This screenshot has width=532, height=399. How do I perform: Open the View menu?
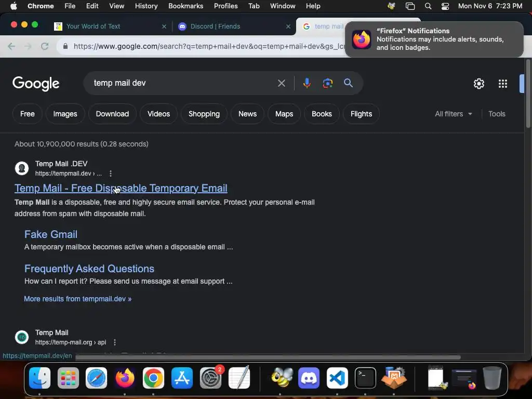pyautogui.click(x=116, y=6)
